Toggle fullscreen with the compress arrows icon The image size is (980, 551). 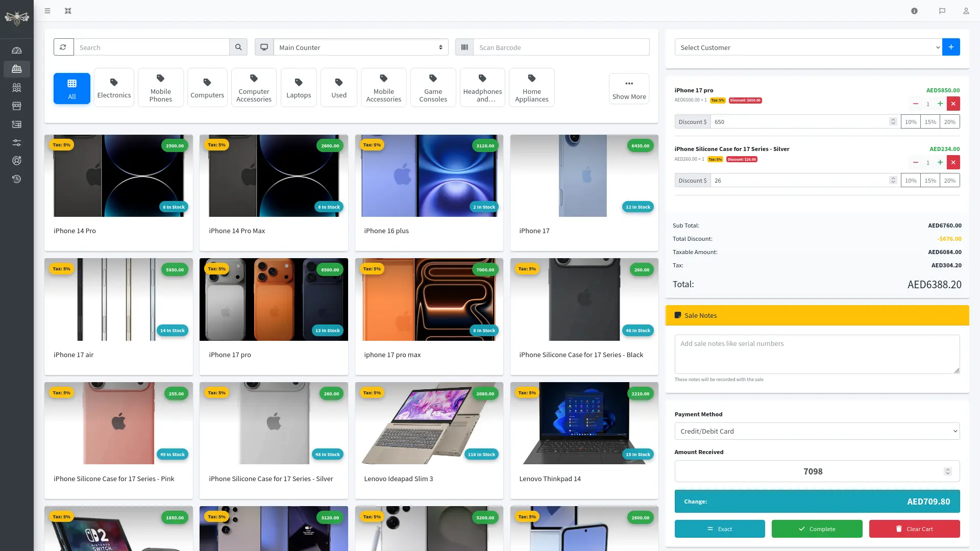(x=68, y=11)
